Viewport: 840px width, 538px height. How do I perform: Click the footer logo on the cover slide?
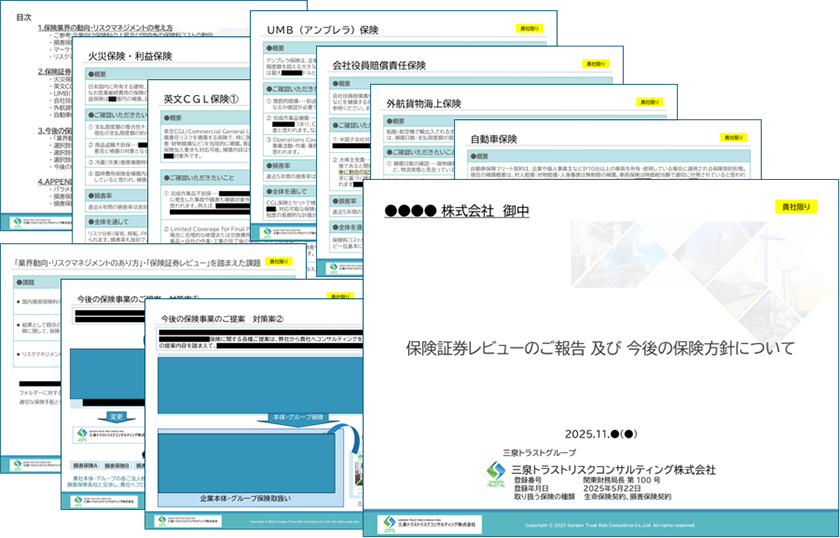point(429,523)
